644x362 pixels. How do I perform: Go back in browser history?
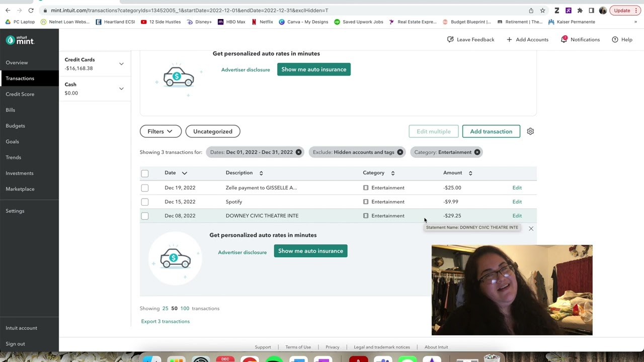point(8,10)
